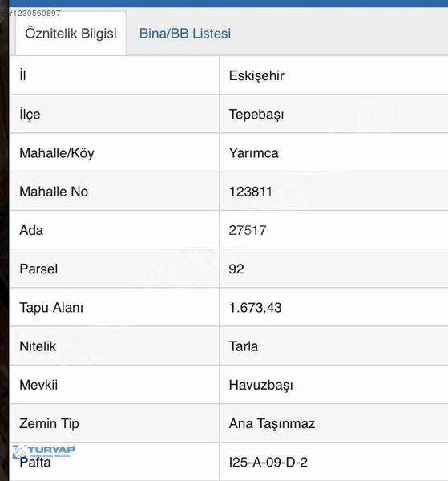This screenshot has width=448, height=481.
Task: Click the listing ID #1230560897
Action: tap(34, 13)
